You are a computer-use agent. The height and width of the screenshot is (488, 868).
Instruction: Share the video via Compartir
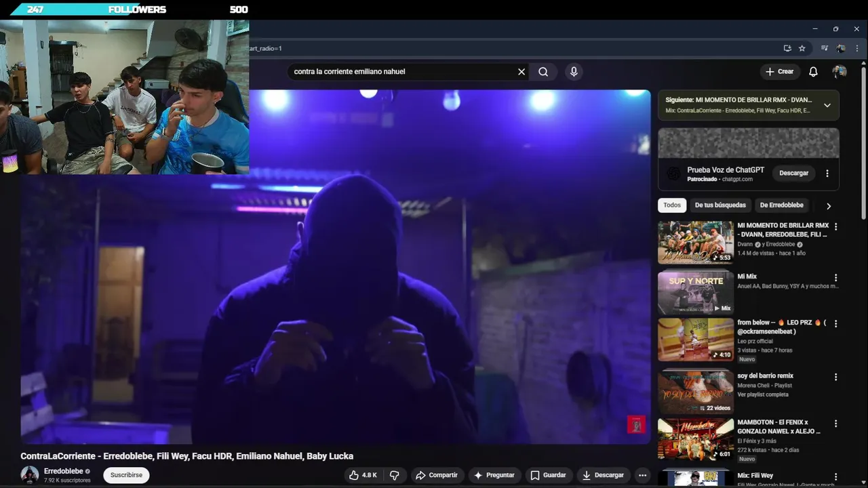tap(436, 475)
